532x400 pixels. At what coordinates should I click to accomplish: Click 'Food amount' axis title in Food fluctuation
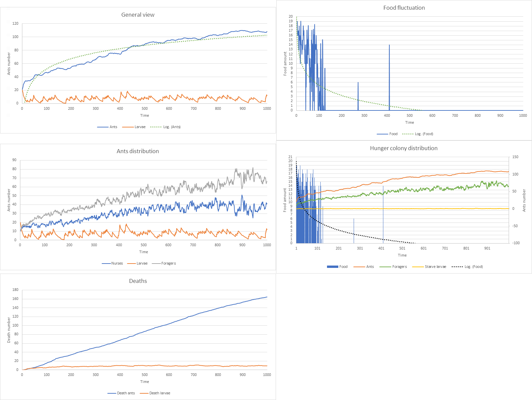(x=285, y=63)
